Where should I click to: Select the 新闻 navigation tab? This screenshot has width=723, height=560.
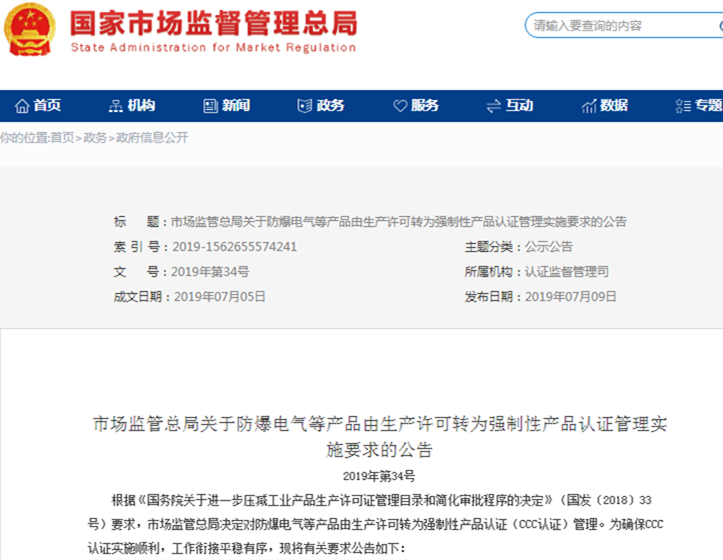(236, 106)
